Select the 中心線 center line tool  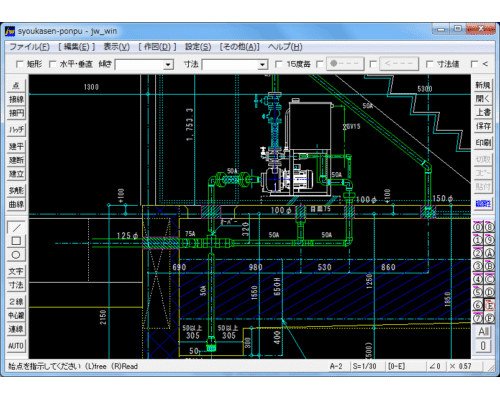[16, 315]
